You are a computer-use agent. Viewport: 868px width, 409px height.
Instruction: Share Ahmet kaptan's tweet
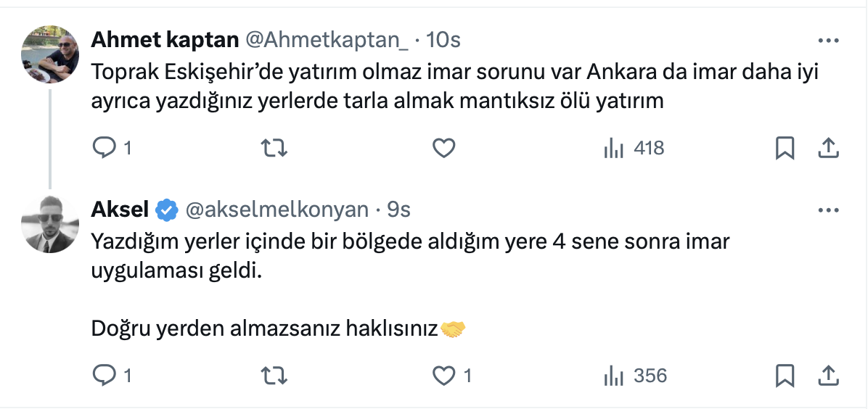coord(828,149)
